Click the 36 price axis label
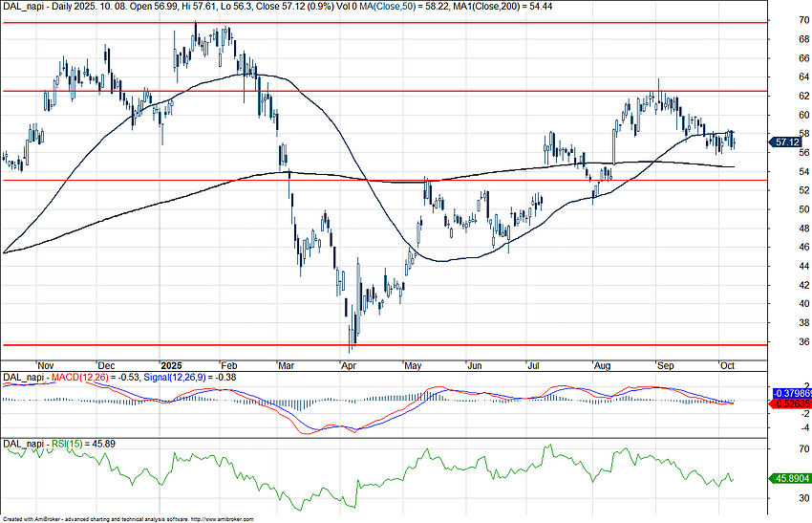The image size is (812, 523). 778,342
